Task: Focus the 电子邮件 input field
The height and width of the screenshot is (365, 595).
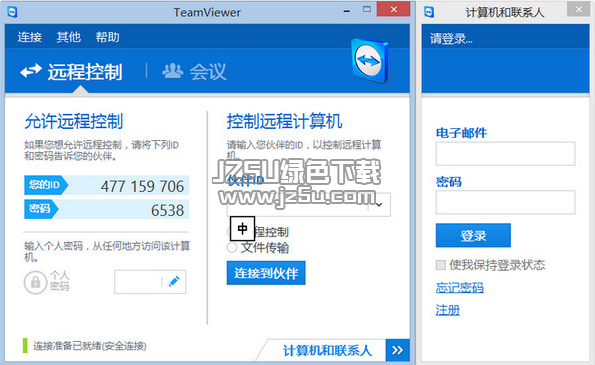Action: point(505,154)
